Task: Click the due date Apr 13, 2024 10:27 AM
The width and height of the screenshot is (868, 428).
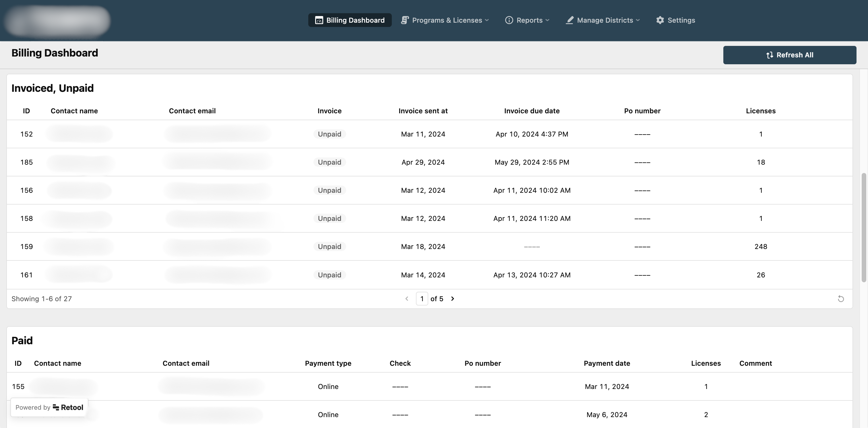Action: click(532, 275)
